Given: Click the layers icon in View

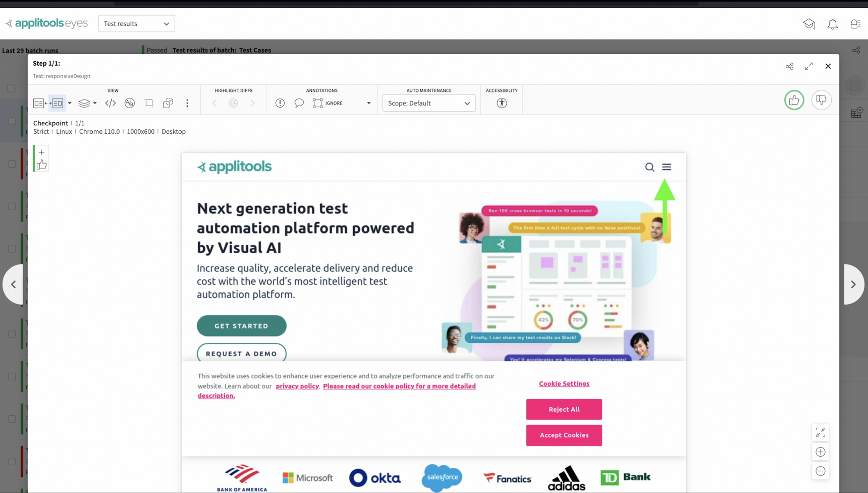Looking at the screenshot, I should click(84, 103).
